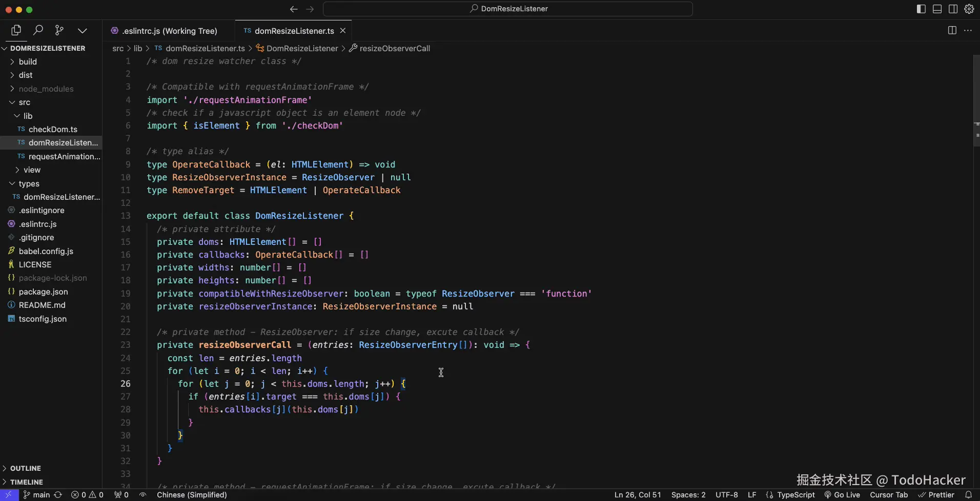Screen dimensions: 980x501
Task: Click Chinese (Simplified) status item
Action: point(192,495)
